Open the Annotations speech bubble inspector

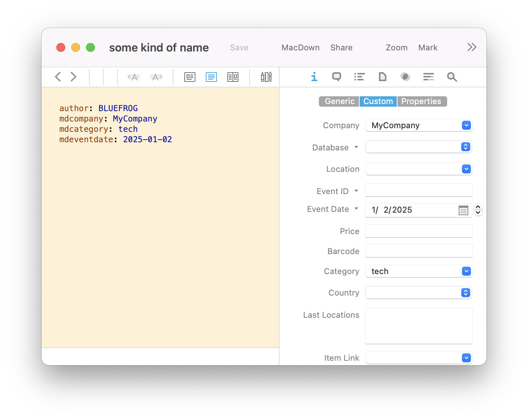click(337, 77)
